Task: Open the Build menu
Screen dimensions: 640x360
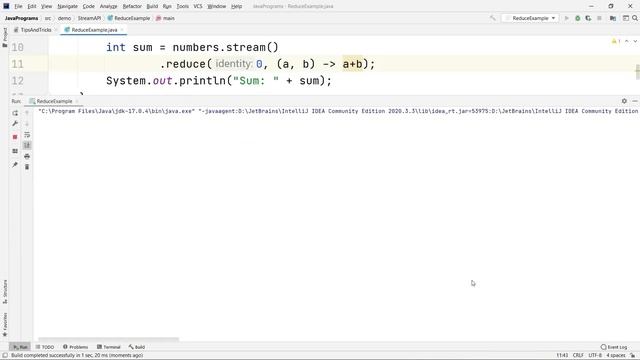Action: tap(152, 6)
